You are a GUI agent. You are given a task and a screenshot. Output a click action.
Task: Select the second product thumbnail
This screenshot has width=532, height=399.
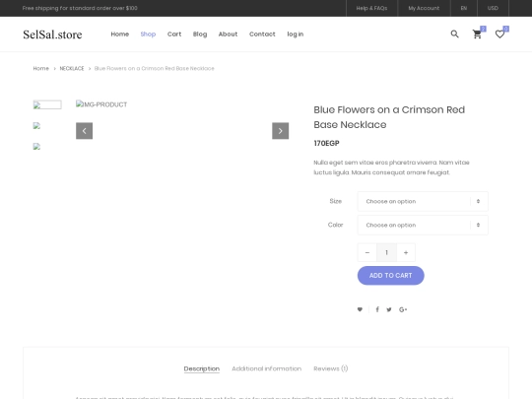(36, 126)
